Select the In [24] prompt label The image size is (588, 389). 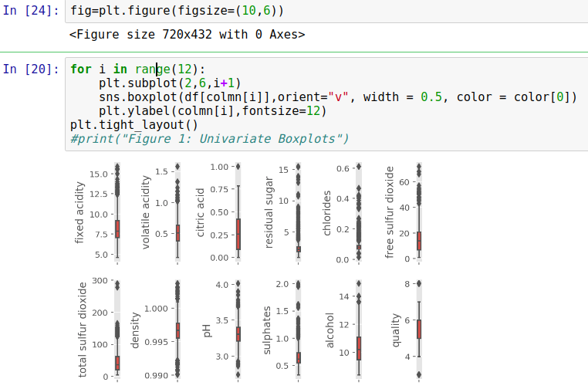[x=31, y=11]
